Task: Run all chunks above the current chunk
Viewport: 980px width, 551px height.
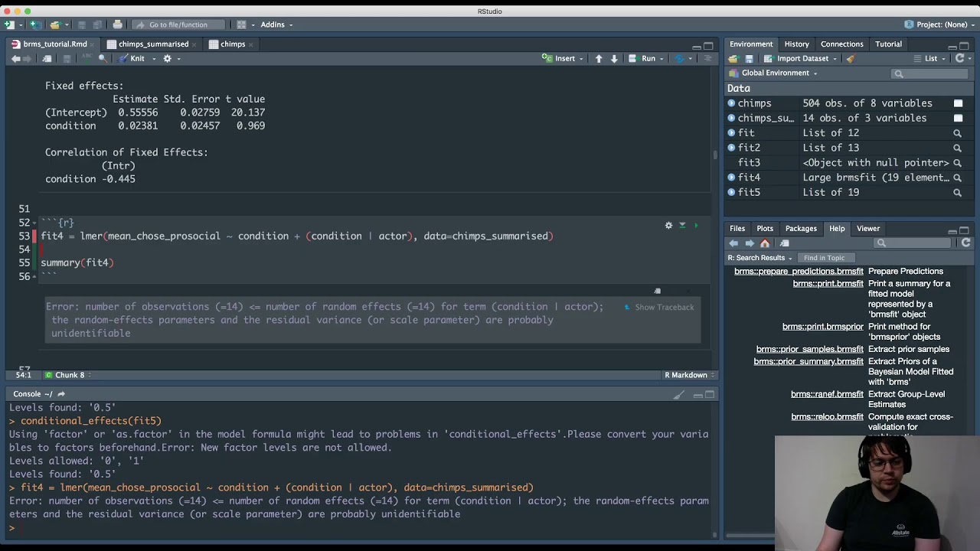Action: 682,226
